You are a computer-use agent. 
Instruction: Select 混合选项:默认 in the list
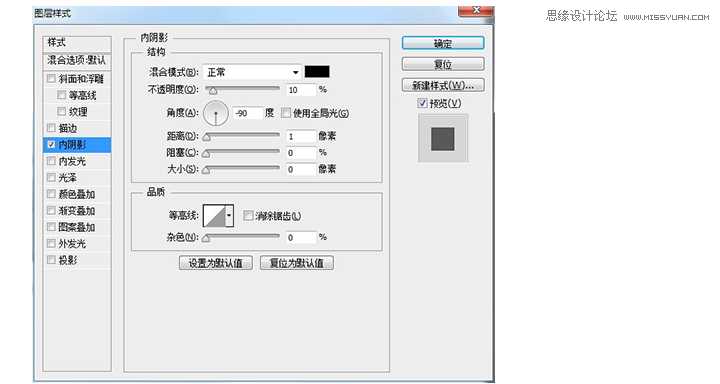tap(77, 60)
